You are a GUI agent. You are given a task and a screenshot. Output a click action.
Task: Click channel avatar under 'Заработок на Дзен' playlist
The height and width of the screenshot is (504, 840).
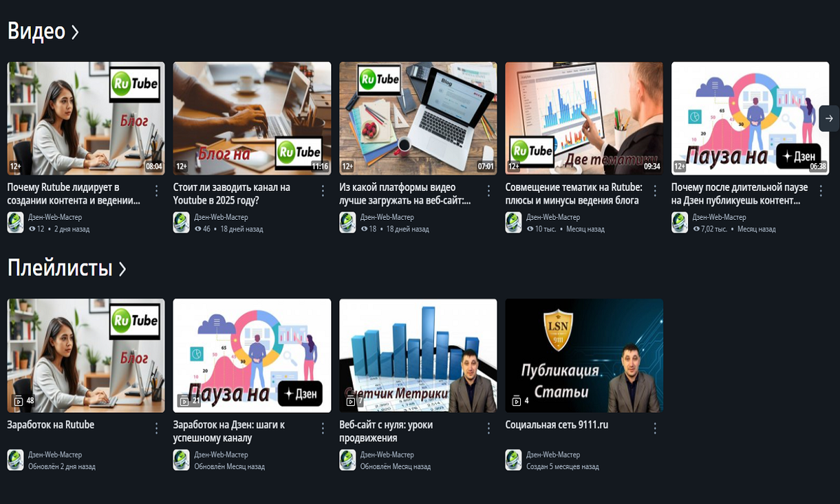[x=181, y=460]
